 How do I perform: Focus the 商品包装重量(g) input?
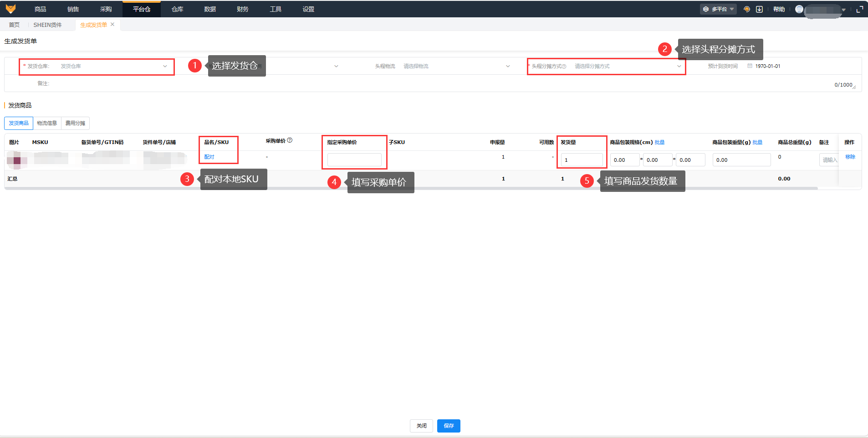tap(741, 160)
